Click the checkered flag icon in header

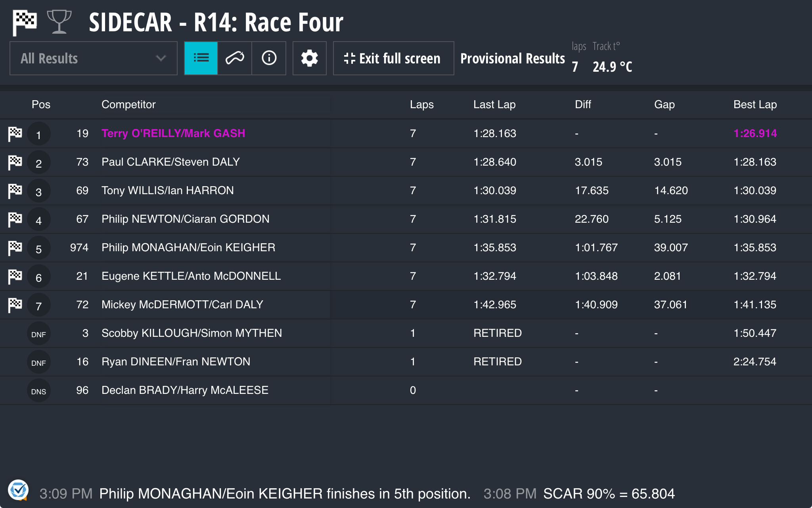pos(24,22)
